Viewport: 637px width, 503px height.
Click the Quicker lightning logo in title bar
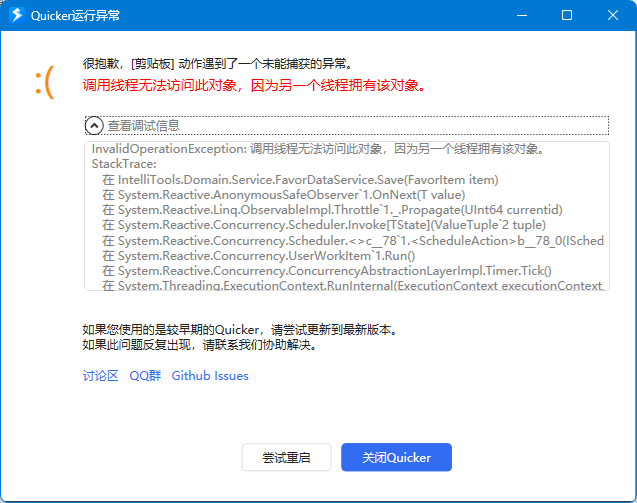(x=17, y=15)
